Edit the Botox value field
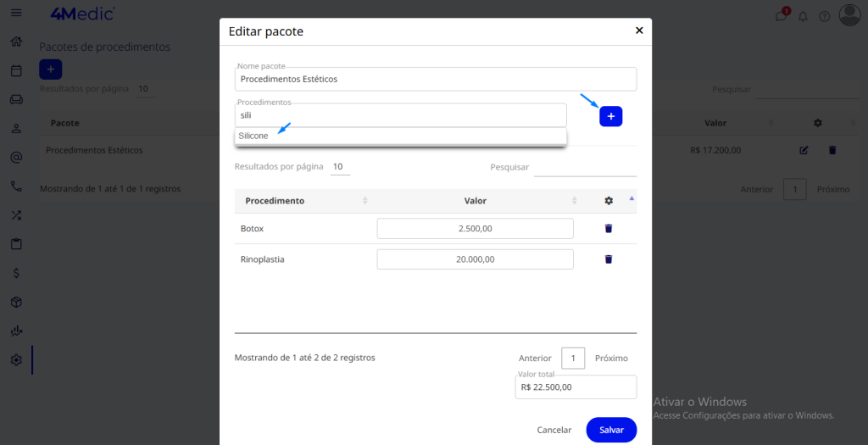Image resolution: width=868 pixels, height=445 pixels. [x=475, y=229]
